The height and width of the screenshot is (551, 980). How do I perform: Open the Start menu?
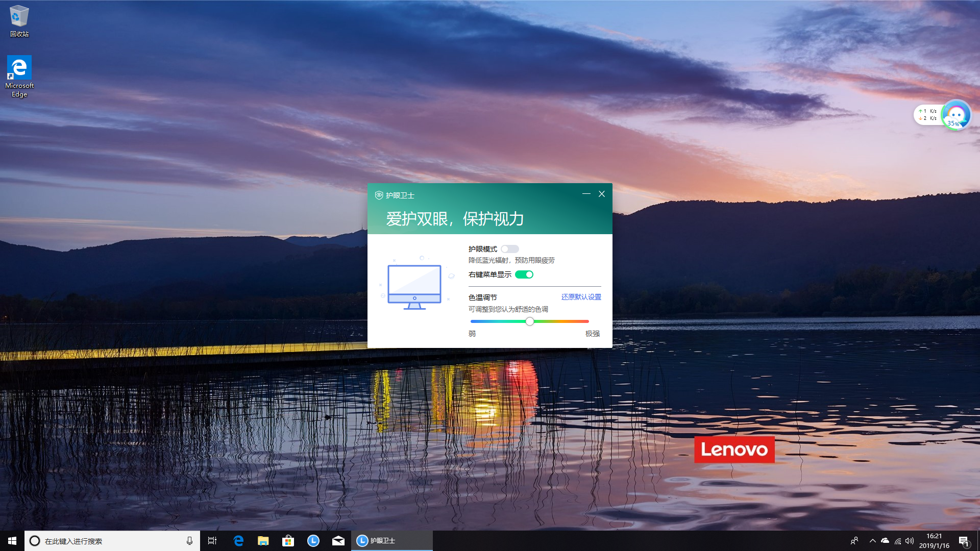(11, 541)
